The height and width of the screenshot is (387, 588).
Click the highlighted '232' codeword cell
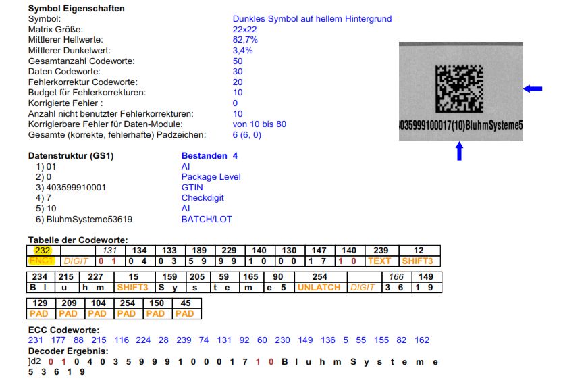43,251
